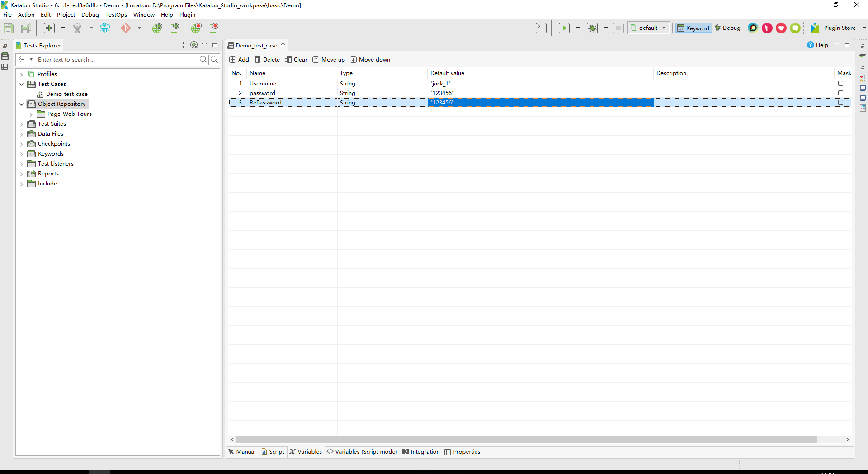Click the Move up button

pos(329,60)
